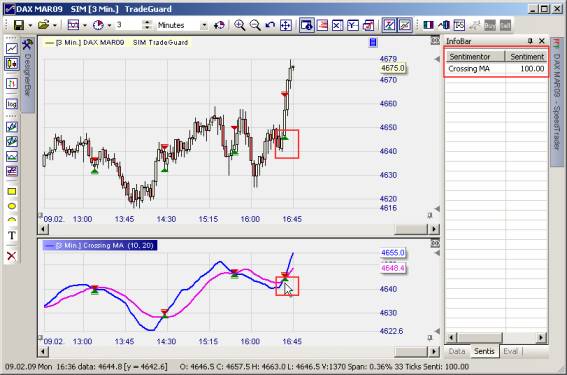Click the Zoom Out magnifier icon

255,25
